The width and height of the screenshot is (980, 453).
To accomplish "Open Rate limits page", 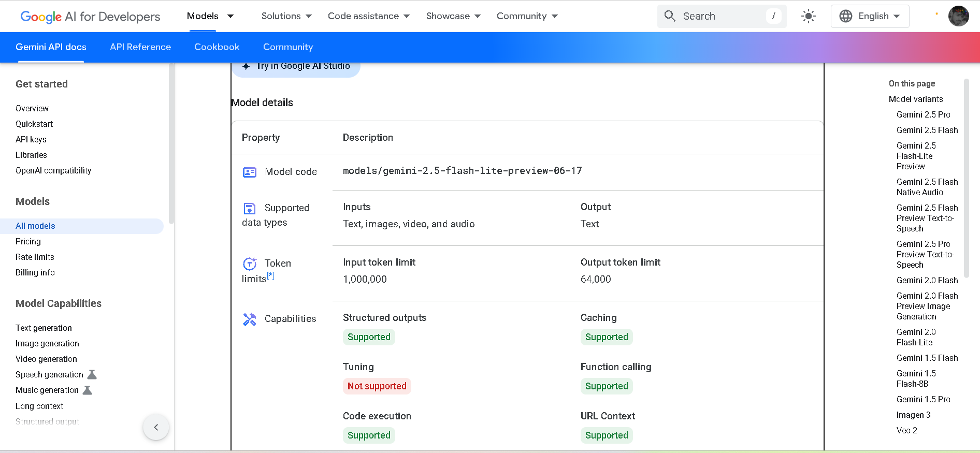I will click(x=35, y=257).
